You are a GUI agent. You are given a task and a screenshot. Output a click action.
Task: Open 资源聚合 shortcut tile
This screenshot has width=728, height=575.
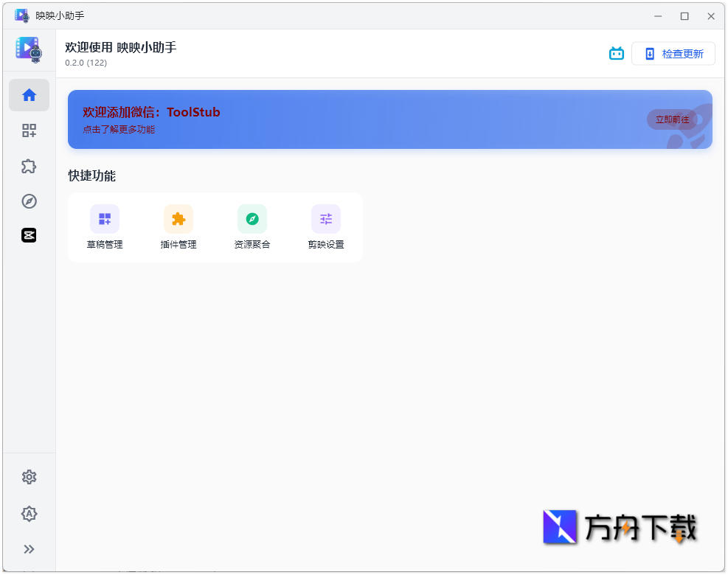[252, 227]
